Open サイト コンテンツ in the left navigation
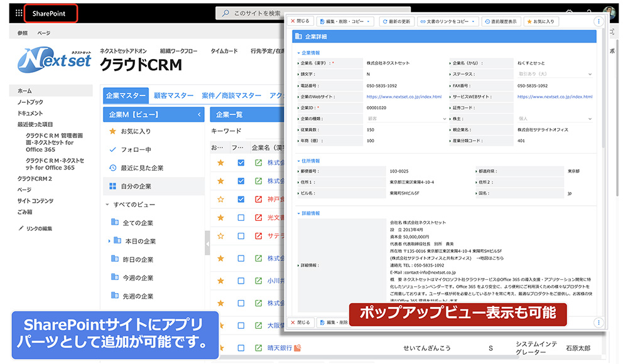The height and width of the screenshot is (364, 628). [x=35, y=201]
